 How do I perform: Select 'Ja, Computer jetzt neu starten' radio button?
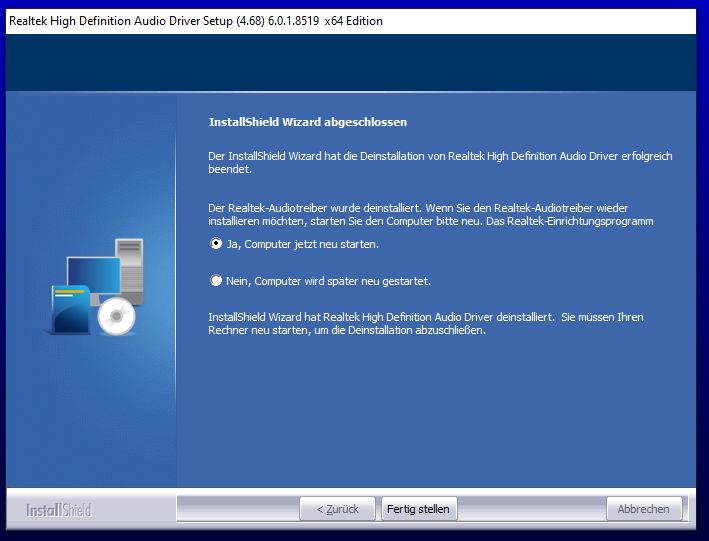coord(216,244)
